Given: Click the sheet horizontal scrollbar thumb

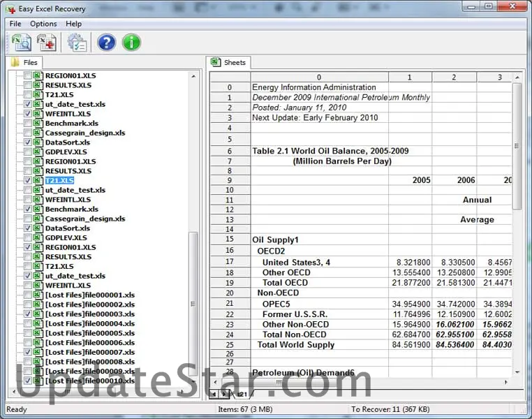Looking at the screenshot, I should point(279,382).
